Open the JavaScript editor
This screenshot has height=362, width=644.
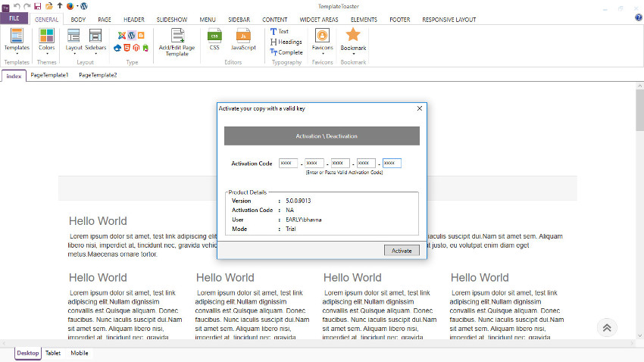tap(243, 39)
